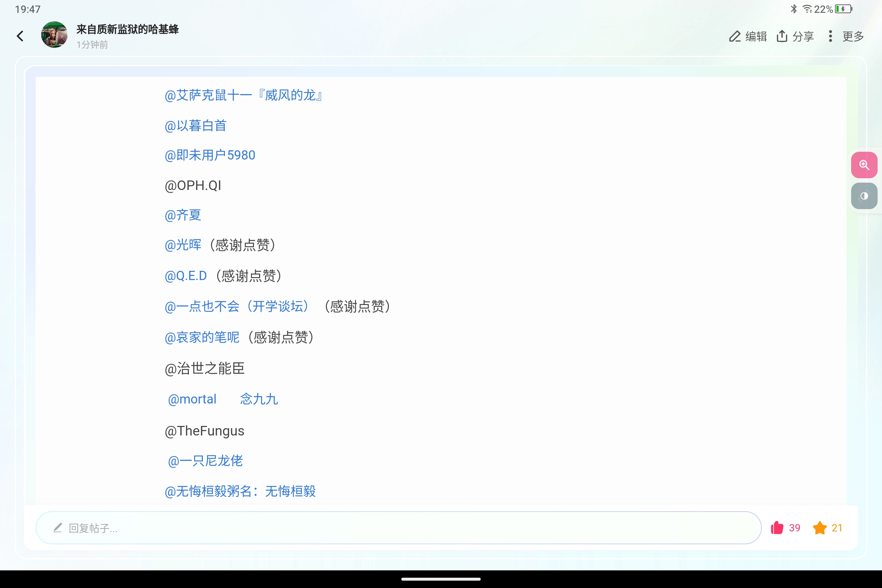The height and width of the screenshot is (588, 882).
Task: Click the like count 39
Action: [795, 528]
